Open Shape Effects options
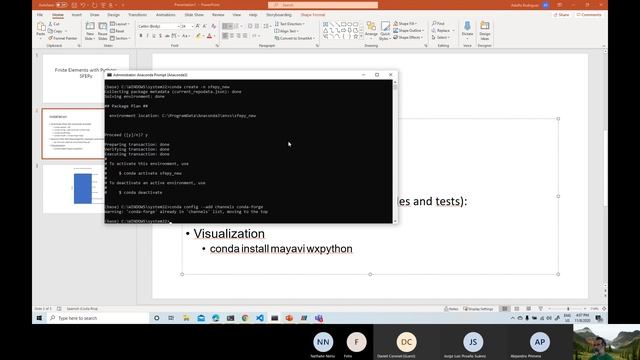 [408, 38]
